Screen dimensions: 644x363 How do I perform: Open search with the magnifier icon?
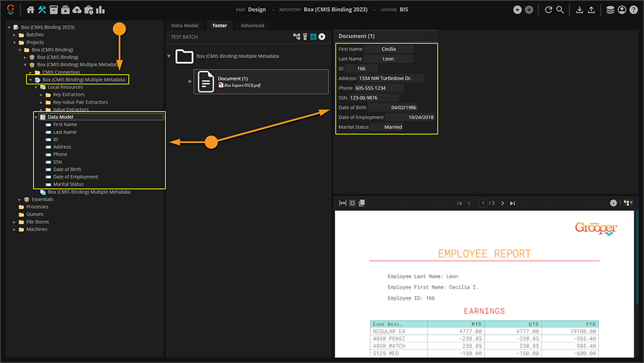pos(560,10)
